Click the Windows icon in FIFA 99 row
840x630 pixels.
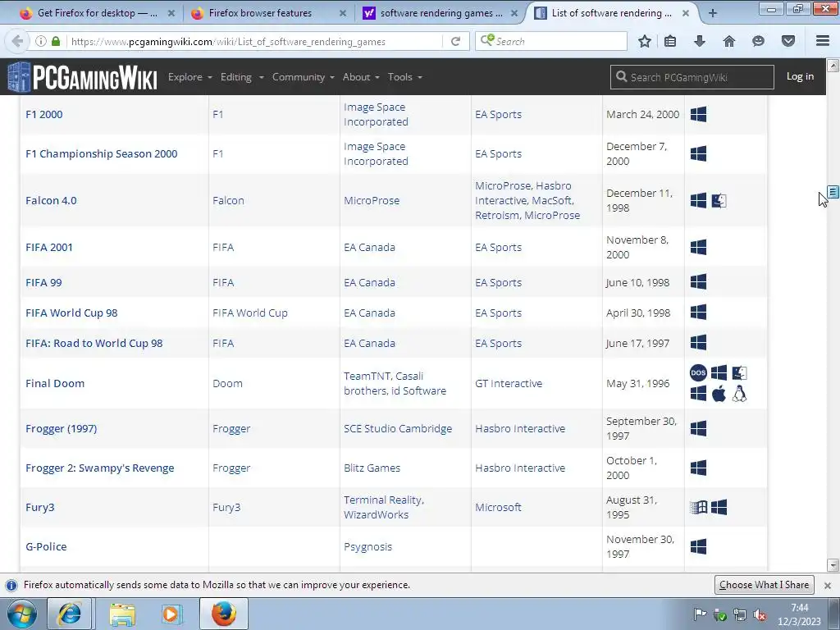tap(698, 282)
